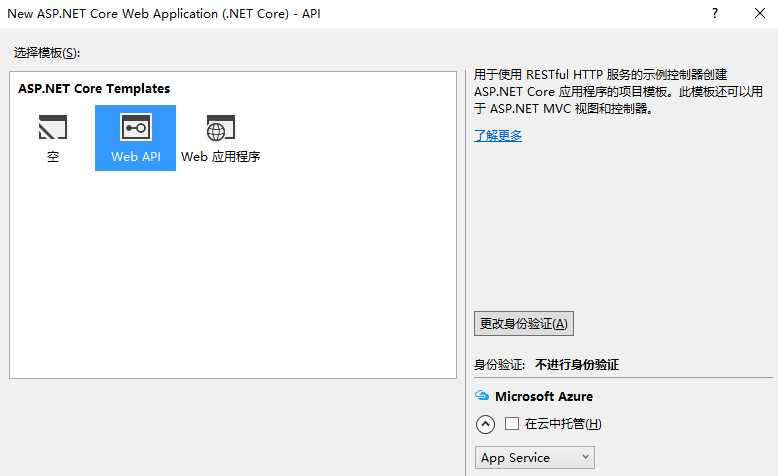Click the 选择模板 label
The image size is (778, 476).
point(47,53)
